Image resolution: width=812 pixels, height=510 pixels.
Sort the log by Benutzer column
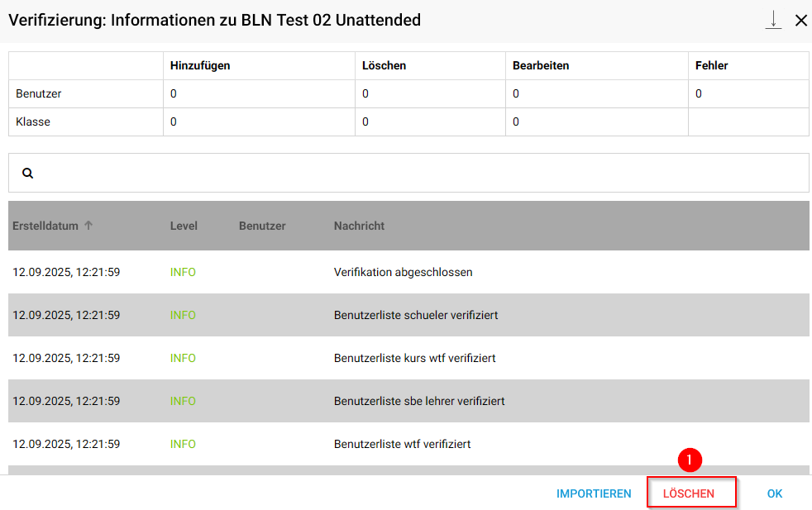click(x=262, y=226)
